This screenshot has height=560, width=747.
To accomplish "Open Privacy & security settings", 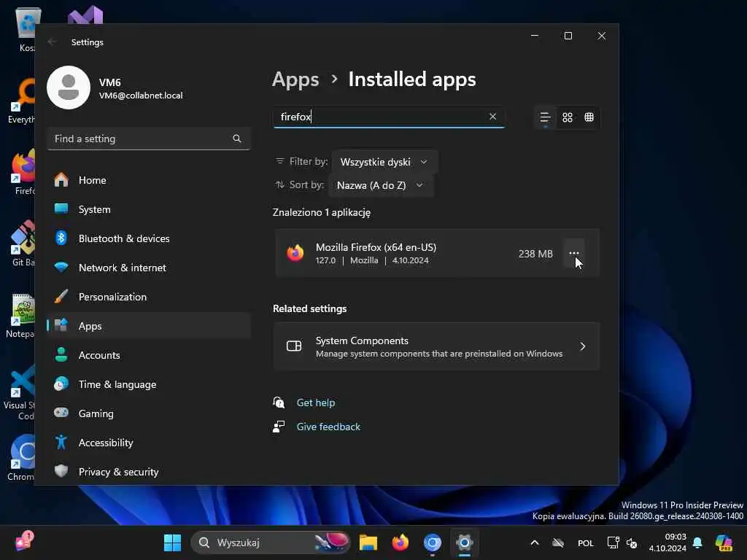I will point(149,472).
